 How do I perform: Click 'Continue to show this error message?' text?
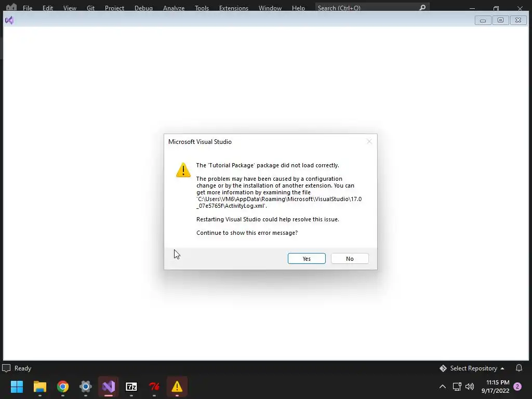pos(247,233)
